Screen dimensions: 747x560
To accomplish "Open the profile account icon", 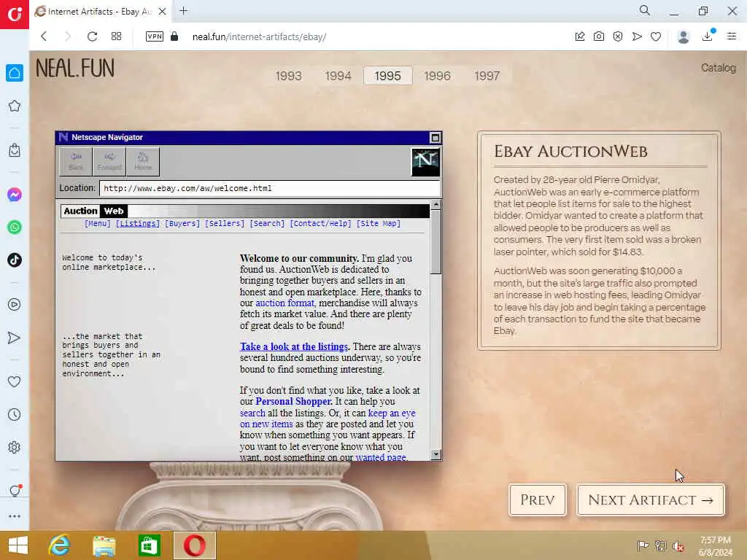I will (x=684, y=36).
